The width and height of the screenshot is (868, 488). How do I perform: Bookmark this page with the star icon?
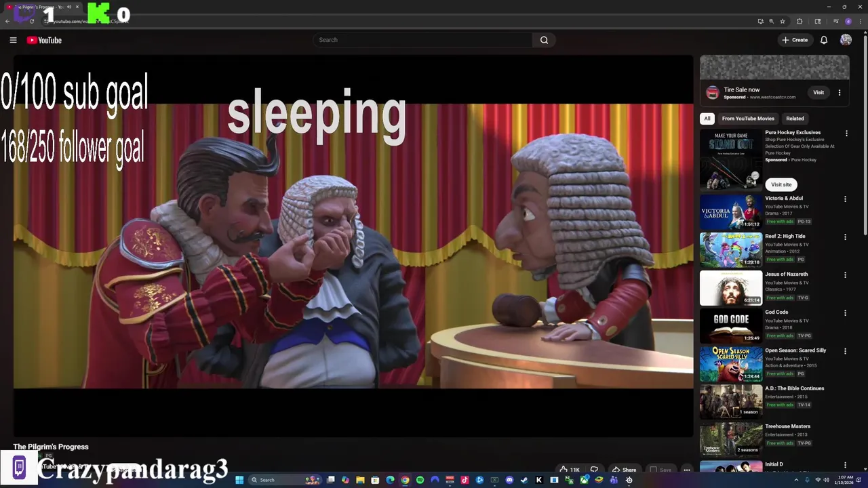pos(783,21)
